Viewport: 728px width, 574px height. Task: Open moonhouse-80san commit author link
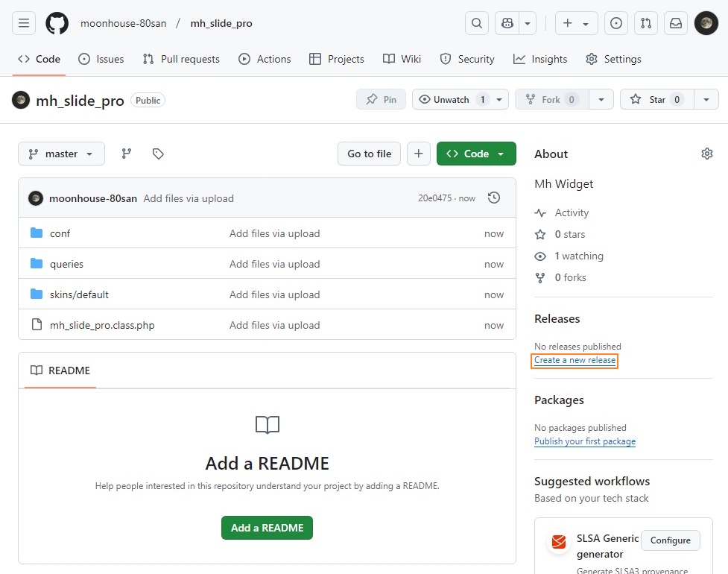click(x=93, y=198)
